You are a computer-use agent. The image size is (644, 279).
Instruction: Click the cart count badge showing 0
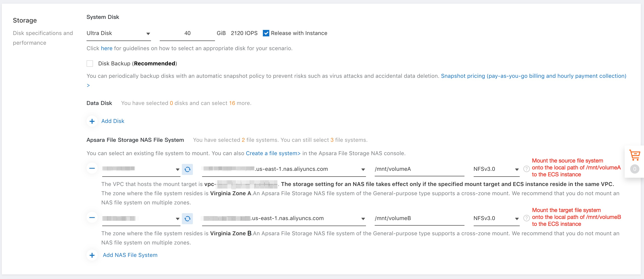pyautogui.click(x=635, y=169)
